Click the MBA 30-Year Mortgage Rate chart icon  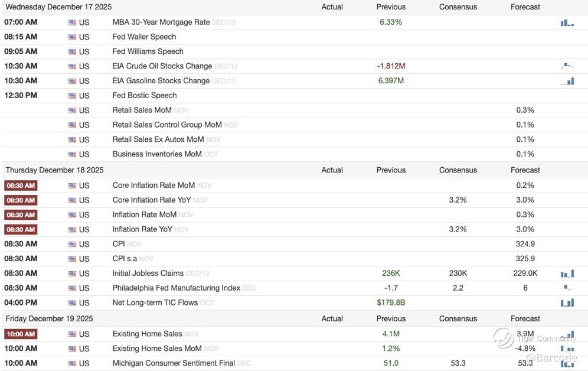[567, 22]
